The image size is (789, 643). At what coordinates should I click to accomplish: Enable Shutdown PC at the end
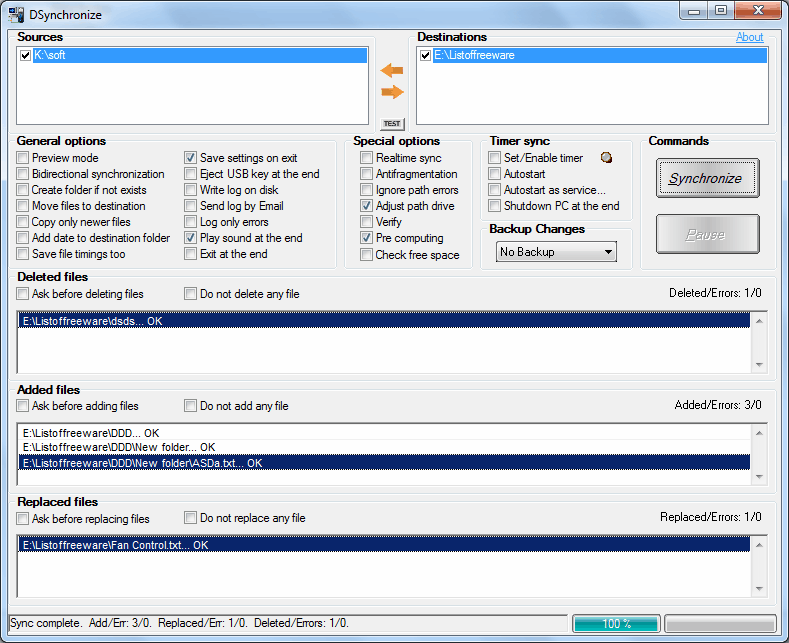[x=495, y=206]
